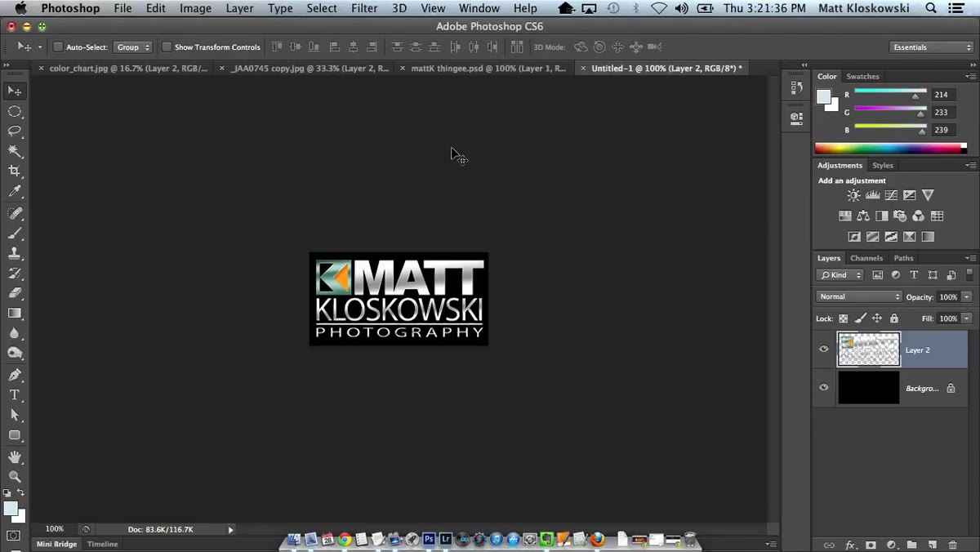Enable the Auto-Select checkbox
Viewport: 980px width, 552px height.
(58, 47)
